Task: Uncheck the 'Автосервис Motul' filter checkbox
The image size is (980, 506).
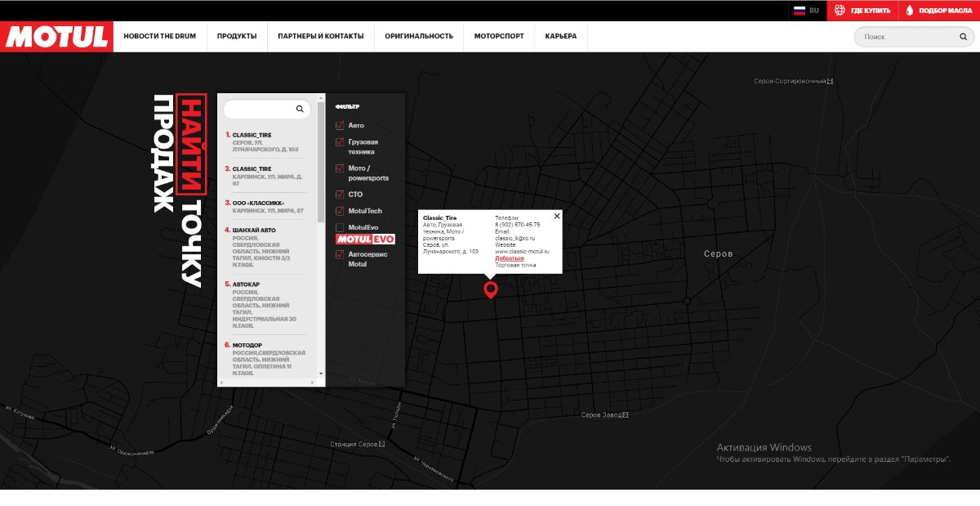Action: 340,254
